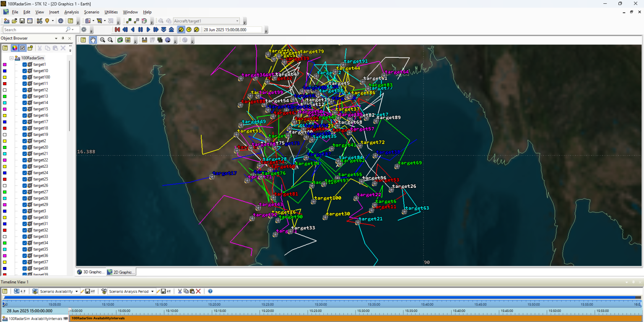
Task: Uncheck the target1 checkbox
Action: [24, 65]
